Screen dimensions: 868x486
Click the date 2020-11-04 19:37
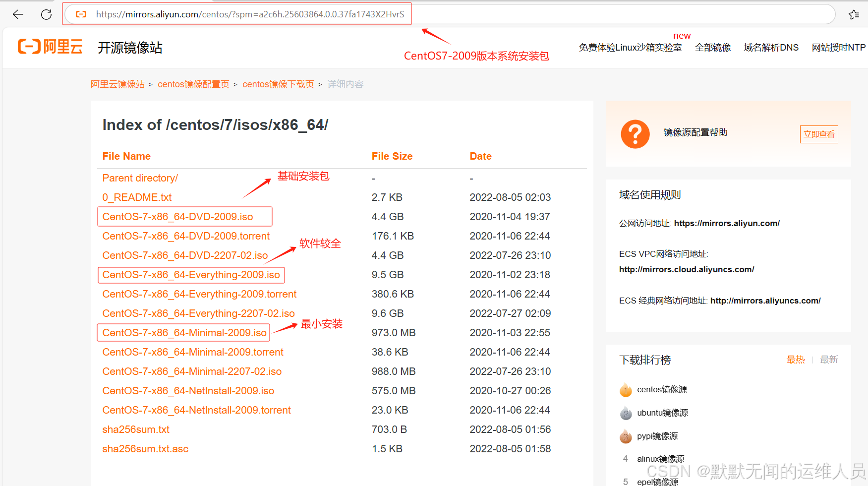pyautogui.click(x=510, y=217)
